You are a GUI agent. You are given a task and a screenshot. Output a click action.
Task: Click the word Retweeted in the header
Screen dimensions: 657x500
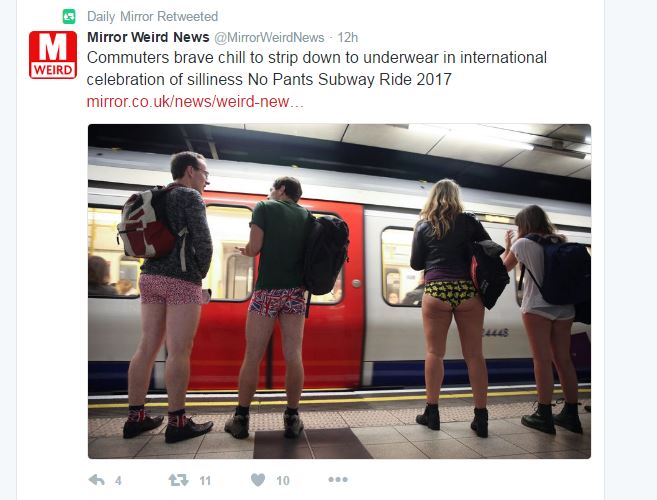tap(188, 17)
